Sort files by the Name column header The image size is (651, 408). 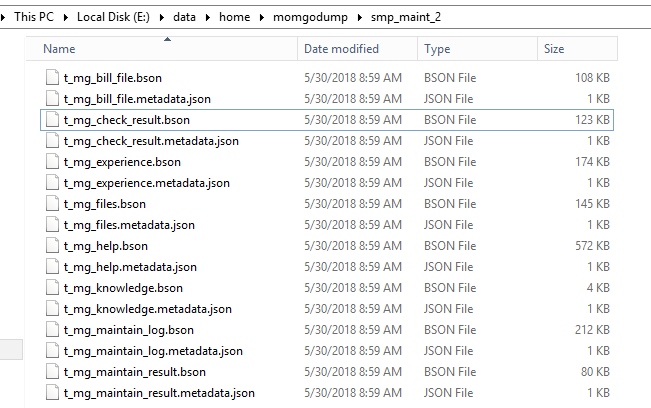point(162,49)
